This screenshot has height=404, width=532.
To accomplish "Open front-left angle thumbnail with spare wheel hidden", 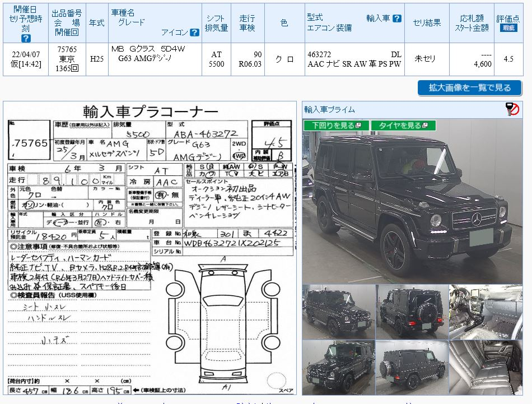I will [339, 312].
